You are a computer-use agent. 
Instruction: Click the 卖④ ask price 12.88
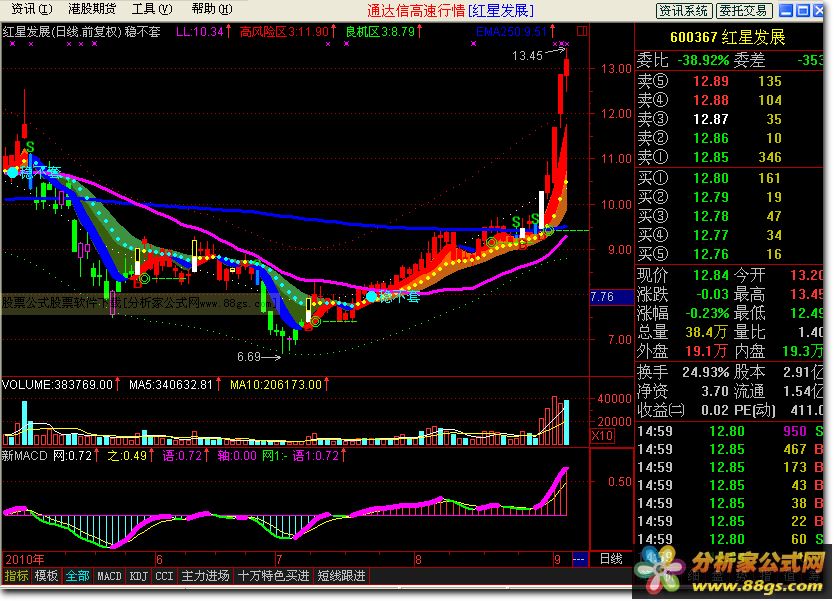tap(711, 101)
